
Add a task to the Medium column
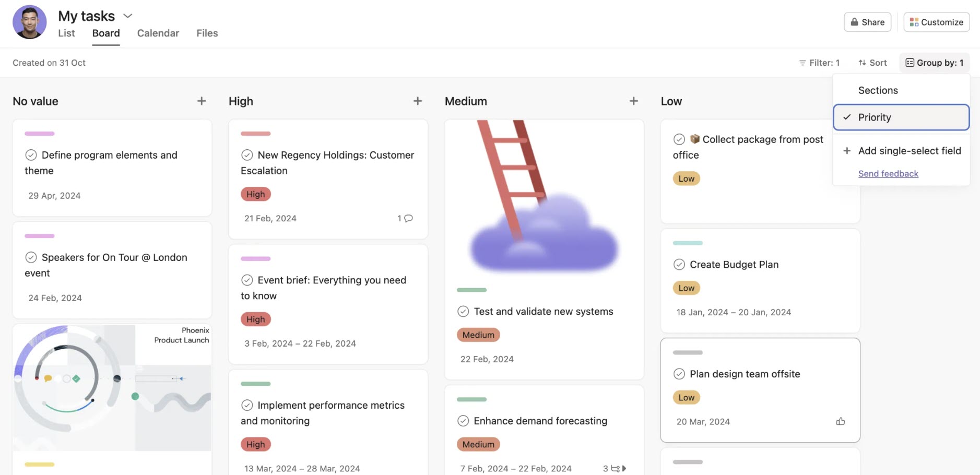click(633, 101)
